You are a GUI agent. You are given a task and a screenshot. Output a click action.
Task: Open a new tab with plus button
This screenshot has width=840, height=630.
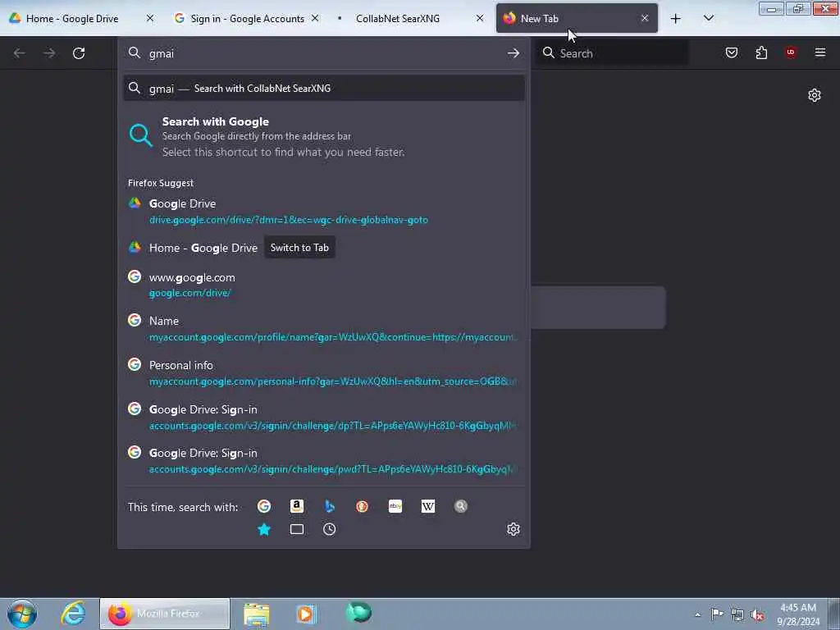point(676,19)
